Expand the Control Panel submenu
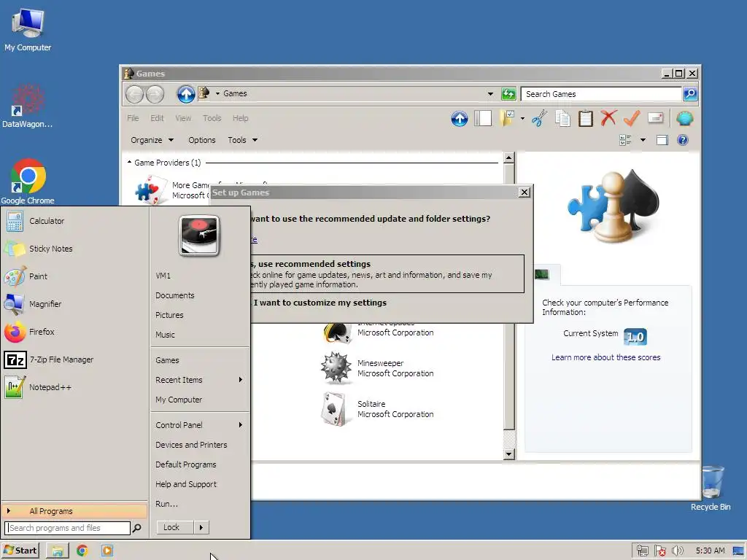The image size is (747, 560). point(199,425)
